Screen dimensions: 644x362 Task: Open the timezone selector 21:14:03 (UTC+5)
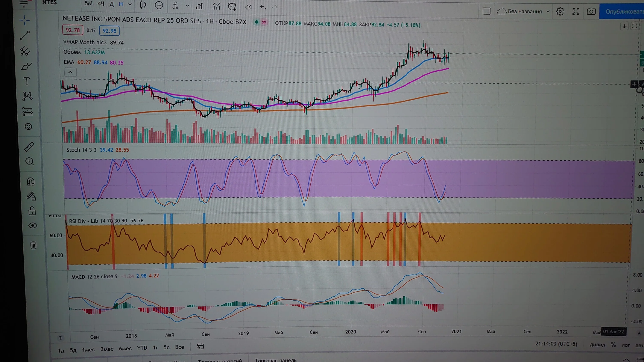pos(556,344)
